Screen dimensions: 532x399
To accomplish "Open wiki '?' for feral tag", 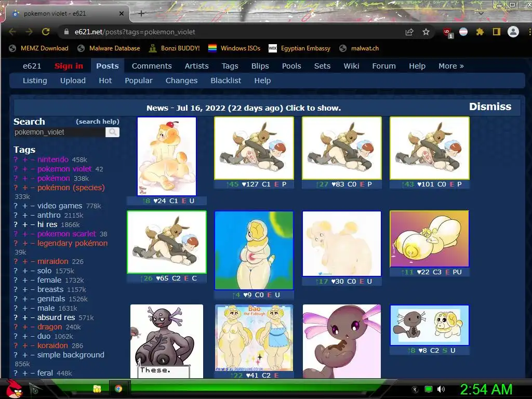I will [x=16, y=373].
